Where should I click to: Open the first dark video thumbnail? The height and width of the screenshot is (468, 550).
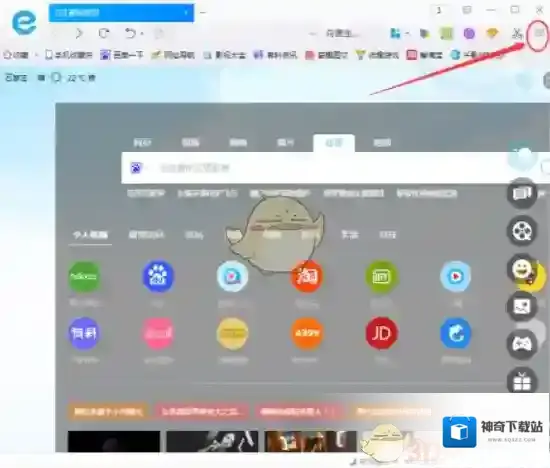click(114, 441)
